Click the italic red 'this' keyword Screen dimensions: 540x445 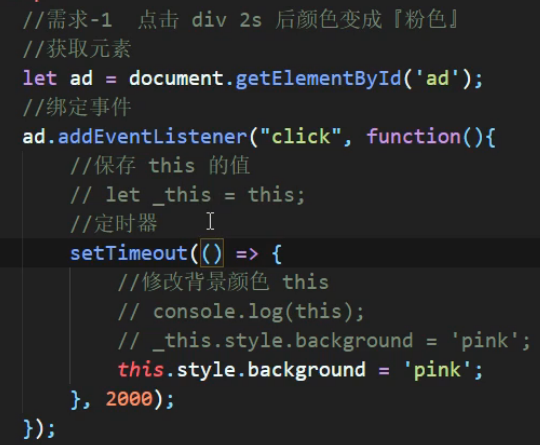(141, 370)
